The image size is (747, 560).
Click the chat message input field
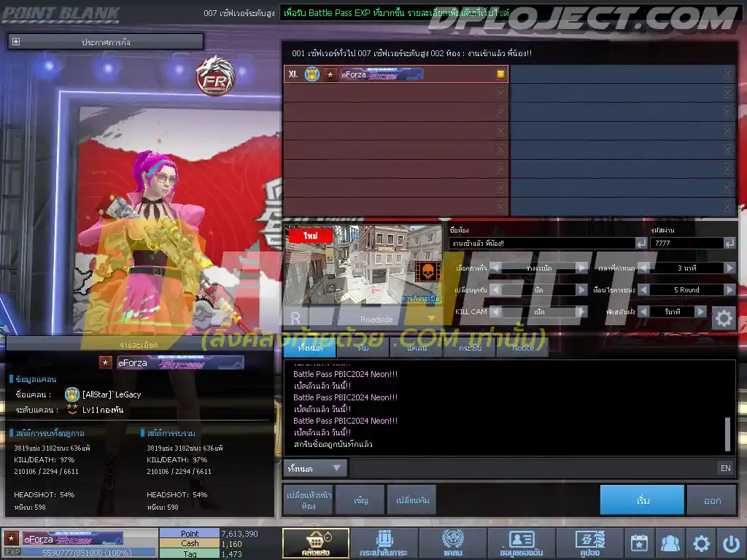tap(533, 469)
